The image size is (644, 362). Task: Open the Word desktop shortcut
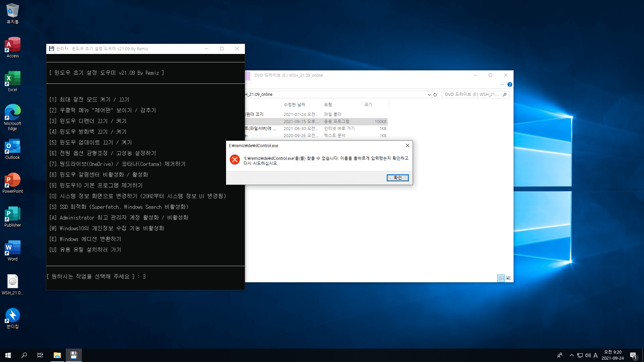[x=13, y=251]
